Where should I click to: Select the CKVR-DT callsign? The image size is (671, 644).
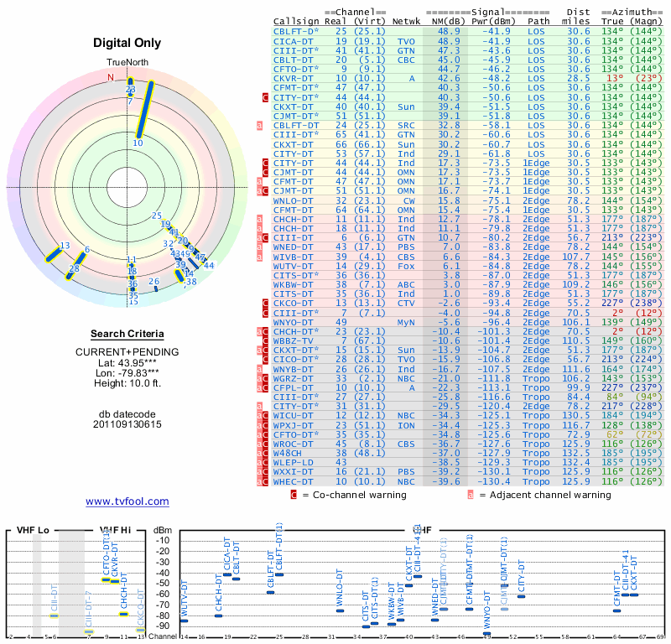(294, 79)
